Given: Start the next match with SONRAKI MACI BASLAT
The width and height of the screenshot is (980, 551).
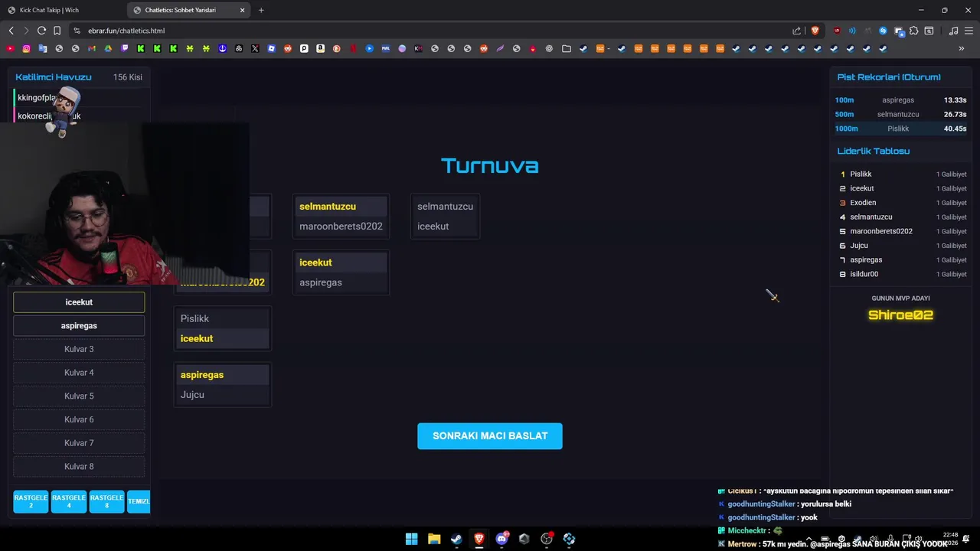Looking at the screenshot, I should click(490, 436).
